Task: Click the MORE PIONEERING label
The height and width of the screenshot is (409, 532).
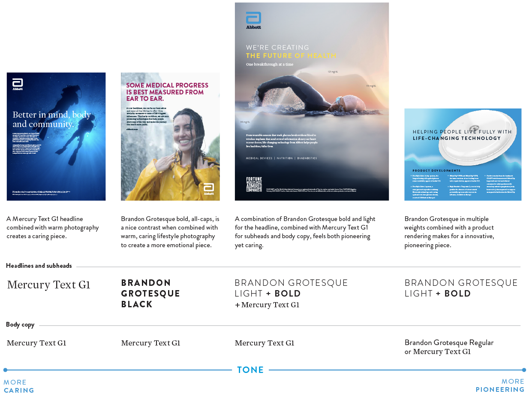Action: [x=500, y=385]
